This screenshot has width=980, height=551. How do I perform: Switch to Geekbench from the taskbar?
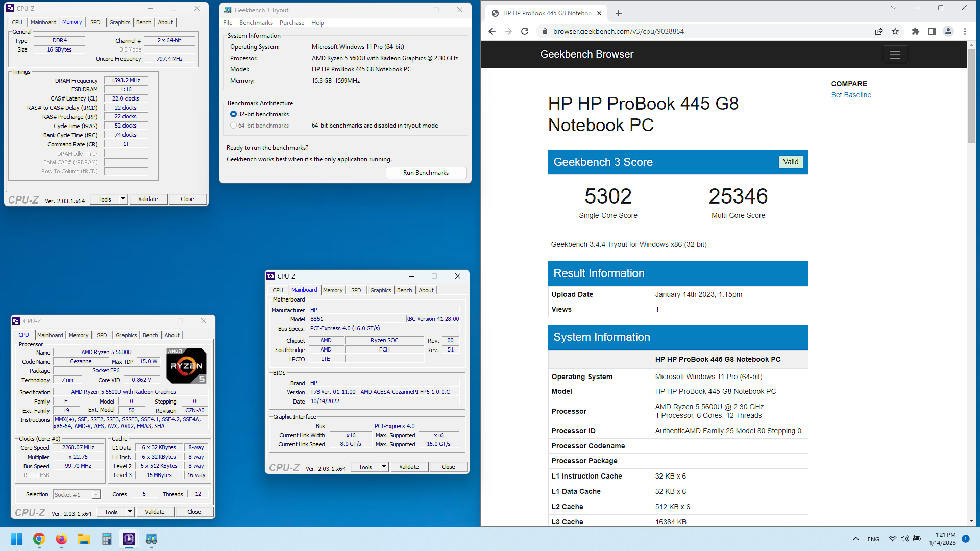[x=152, y=539]
